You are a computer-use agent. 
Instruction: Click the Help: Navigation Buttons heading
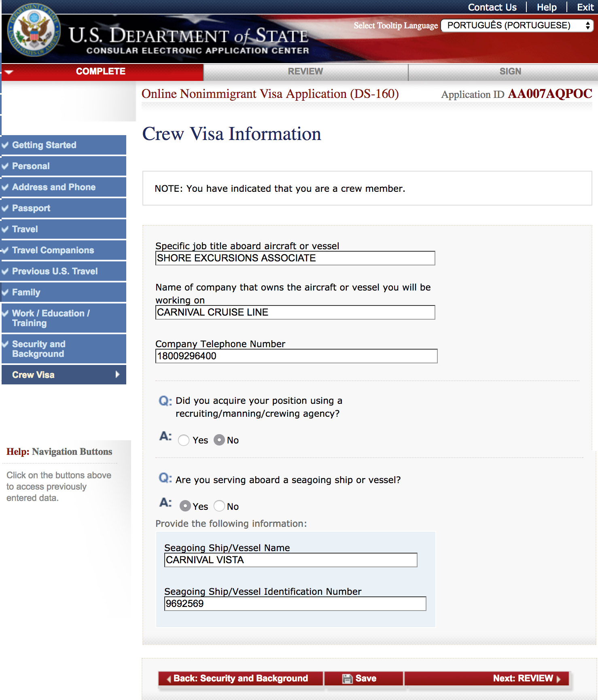point(59,452)
